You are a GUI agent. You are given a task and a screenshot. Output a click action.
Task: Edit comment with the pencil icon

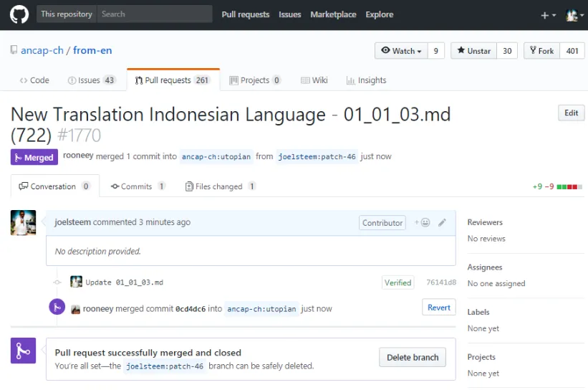click(x=442, y=222)
